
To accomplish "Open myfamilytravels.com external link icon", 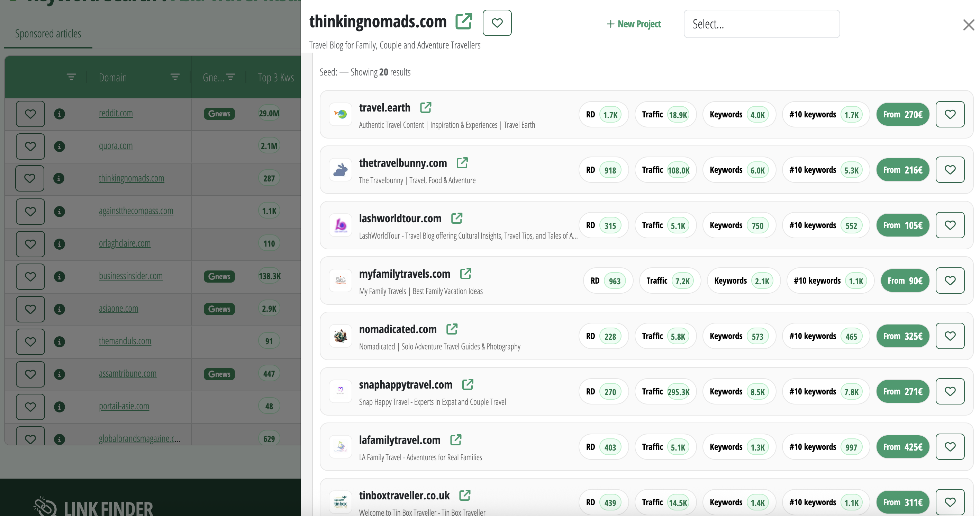I will [x=466, y=274].
